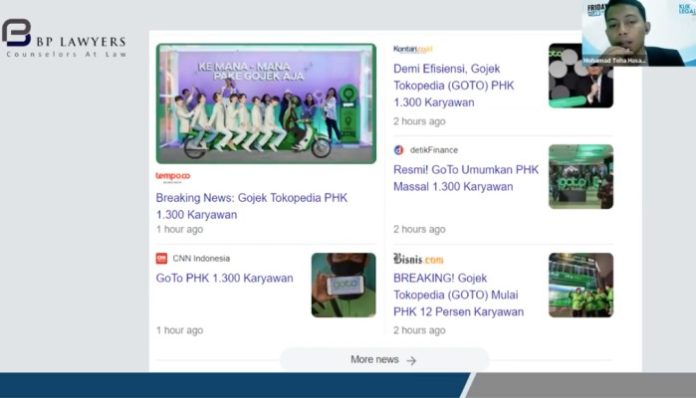Click the CNN Indonesia goto phone thumbnail
Image resolution: width=696 pixels, height=398 pixels.
tap(344, 285)
